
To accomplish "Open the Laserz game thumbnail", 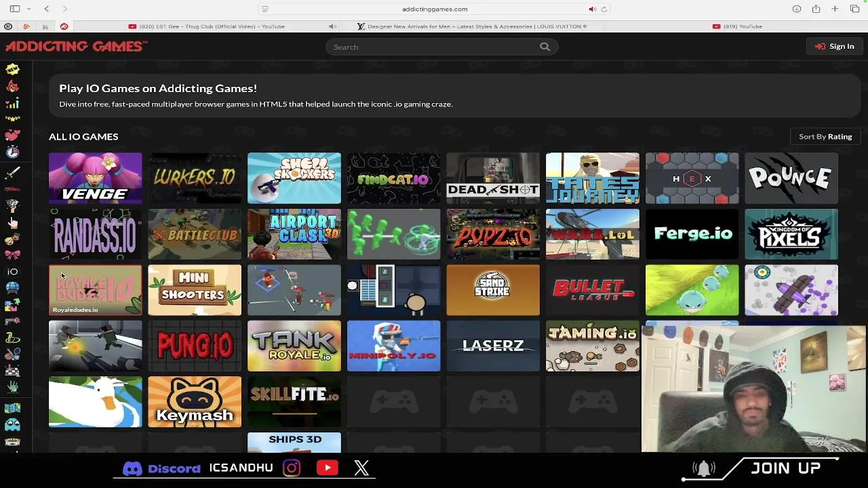I will [x=493, y=346].
